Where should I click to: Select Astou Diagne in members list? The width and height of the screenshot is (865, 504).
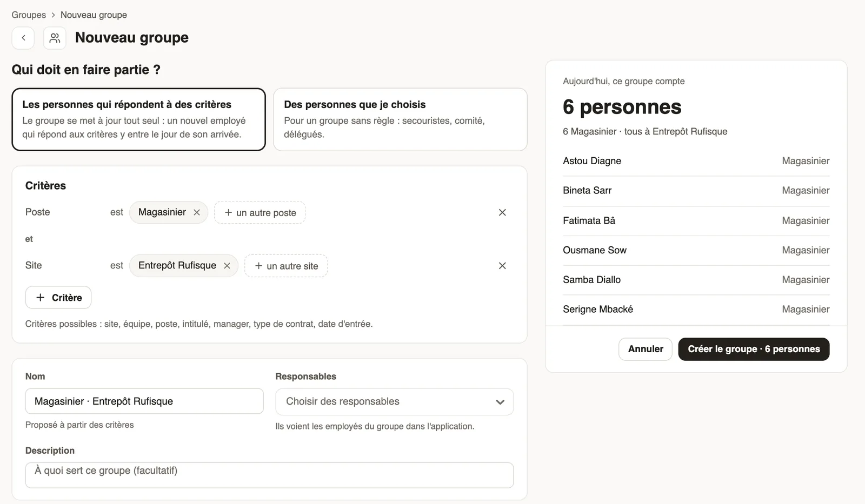coord(696,161)
